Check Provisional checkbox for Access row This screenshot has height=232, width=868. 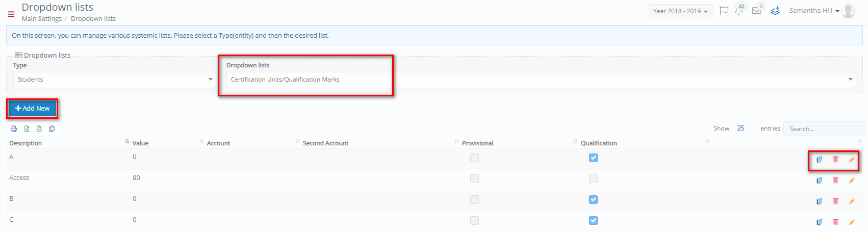474,179
